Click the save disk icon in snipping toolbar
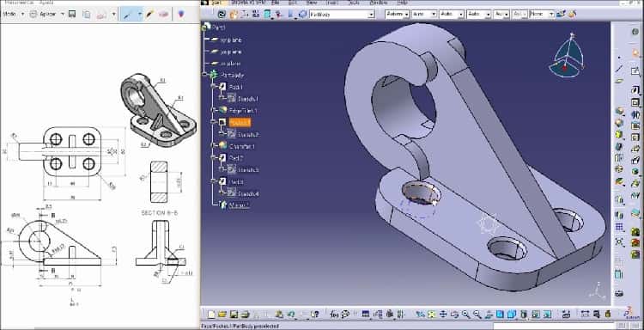This screenshot has height=330, width=644. [x=72, y=15]
